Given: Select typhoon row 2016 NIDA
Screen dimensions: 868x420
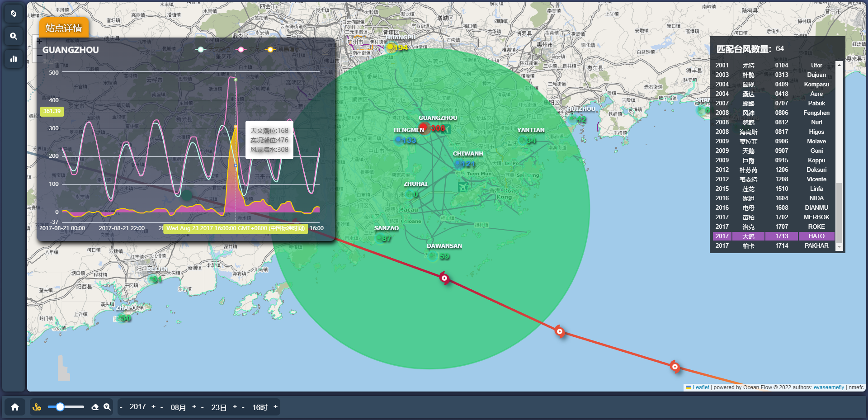Looking at the screenshot, I should pos(774,198).
